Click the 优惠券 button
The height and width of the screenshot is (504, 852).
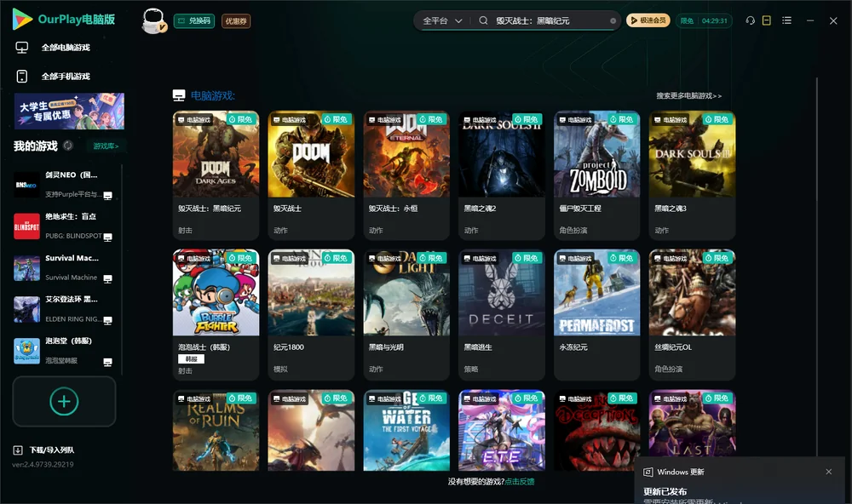click(236, 20)
